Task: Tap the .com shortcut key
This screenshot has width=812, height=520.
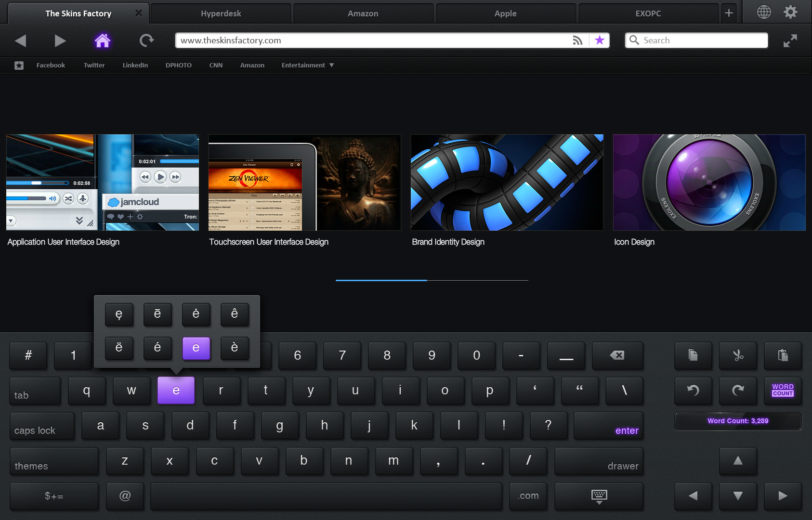Action: click(528, 496)
